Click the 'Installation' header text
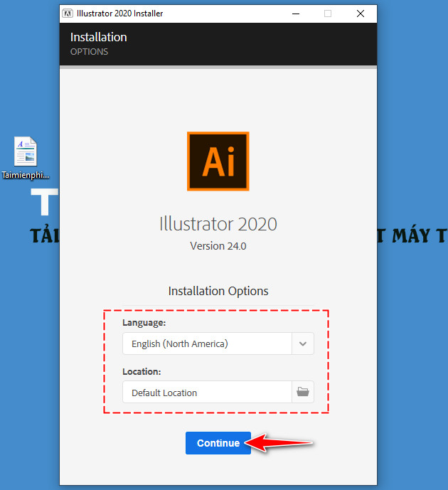Image resolution: width=448 pixels, height=490 pixels. point(98,37)
